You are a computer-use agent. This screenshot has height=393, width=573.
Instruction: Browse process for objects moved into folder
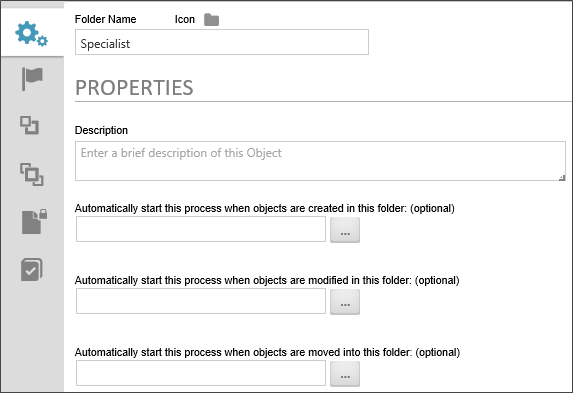tap(345, 374)
